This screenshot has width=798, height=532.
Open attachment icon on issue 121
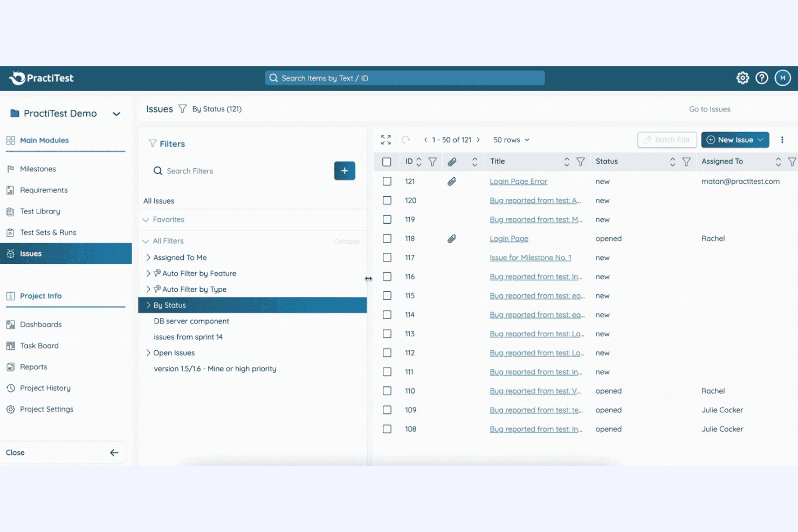(x=452, y=182)
